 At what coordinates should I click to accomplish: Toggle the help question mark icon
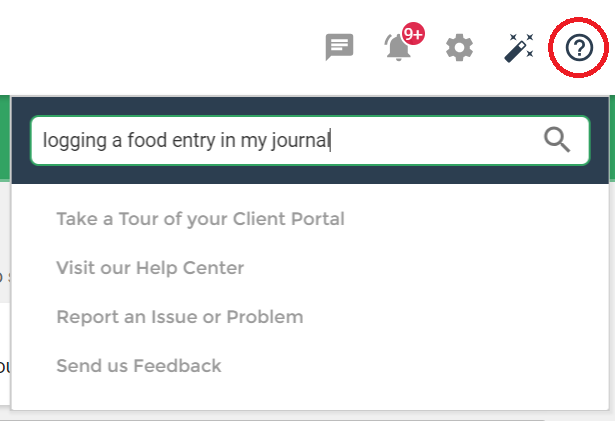579,47
